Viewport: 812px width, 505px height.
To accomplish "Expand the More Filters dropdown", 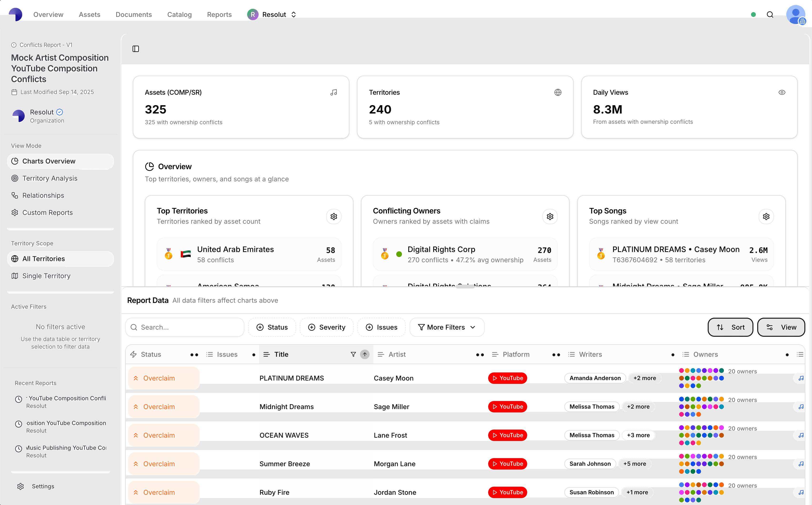I will pos(446,327).
